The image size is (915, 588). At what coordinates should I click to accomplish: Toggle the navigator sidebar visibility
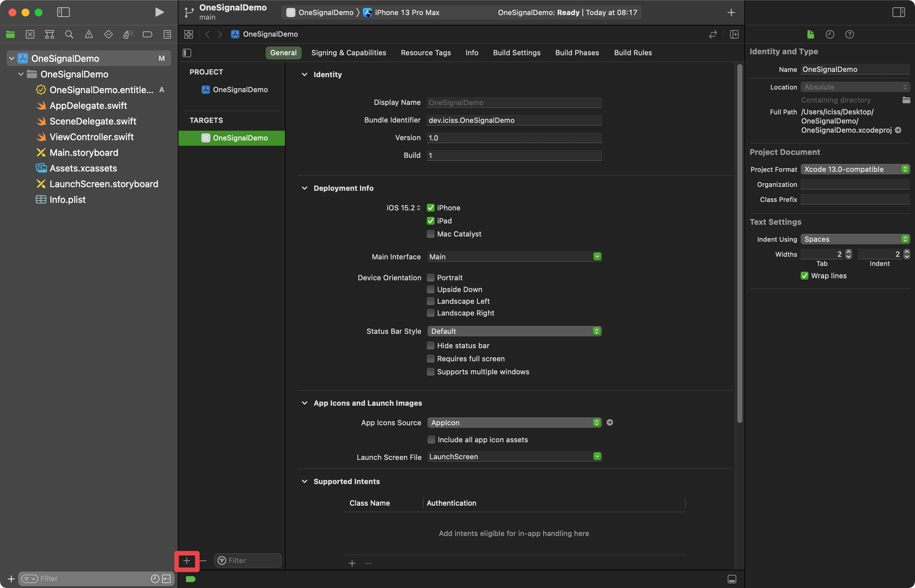point(63,12)
